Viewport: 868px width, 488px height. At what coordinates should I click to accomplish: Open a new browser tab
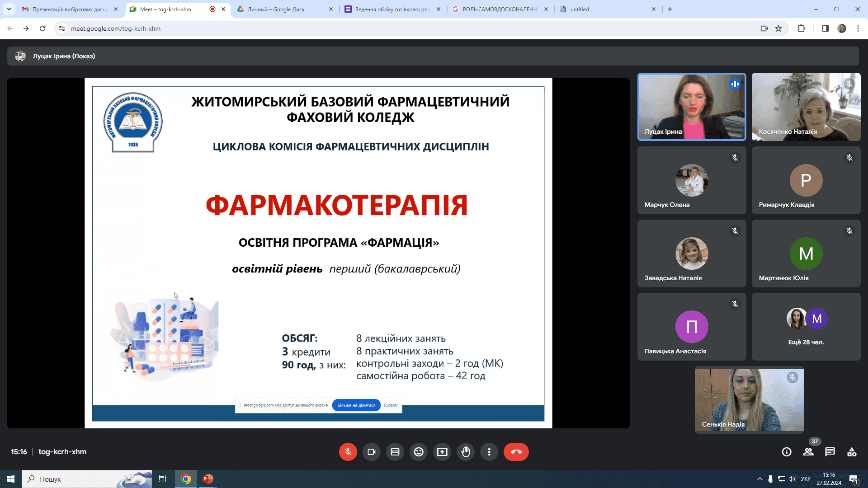click(x=670, y=9)
